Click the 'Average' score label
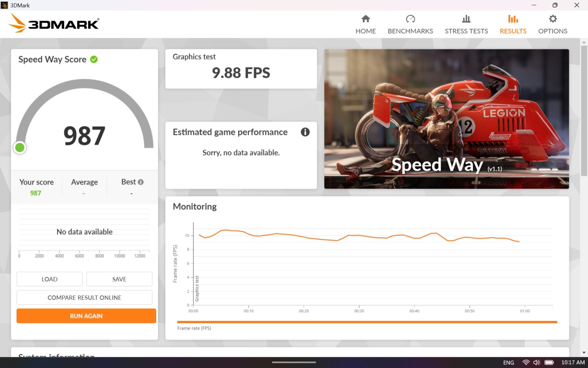This screenshot has width=588, height=368. (x=85, y=182)
